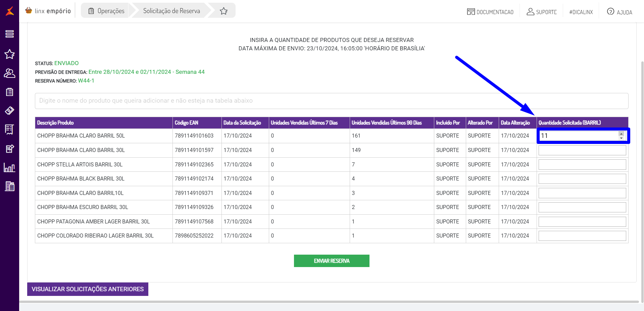Click the ENVIAR RESERVA button

click(332, 261)
